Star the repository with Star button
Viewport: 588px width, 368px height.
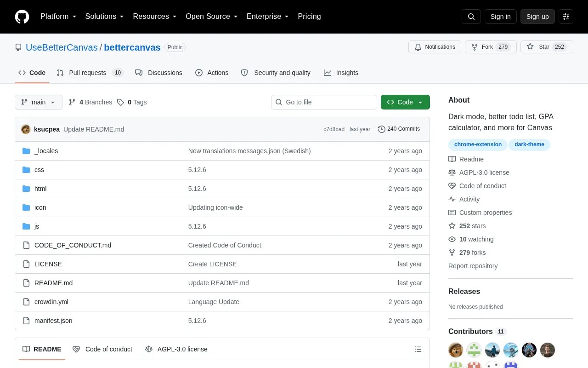547,47
